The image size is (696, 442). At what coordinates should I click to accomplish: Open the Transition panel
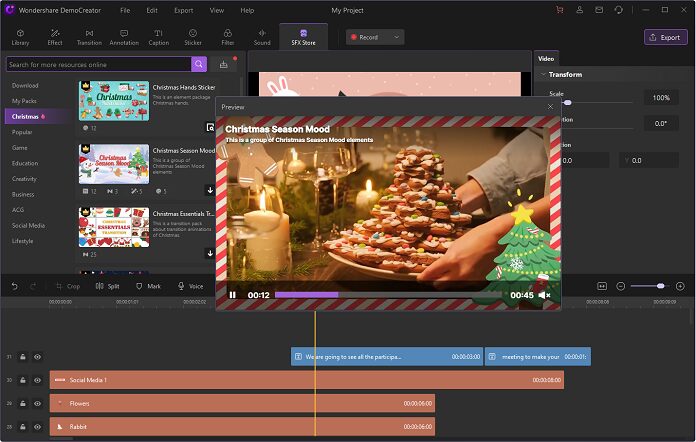89,37
